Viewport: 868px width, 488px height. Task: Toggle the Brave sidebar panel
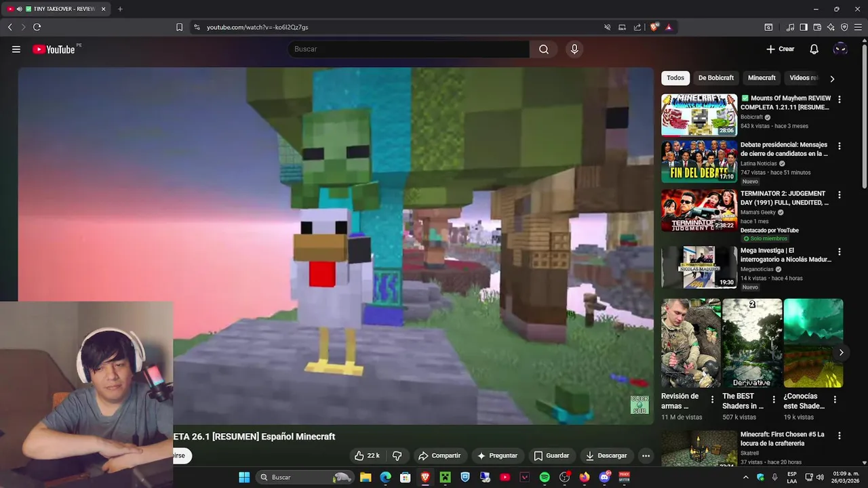pyautogui.click(x=804, y=27)
